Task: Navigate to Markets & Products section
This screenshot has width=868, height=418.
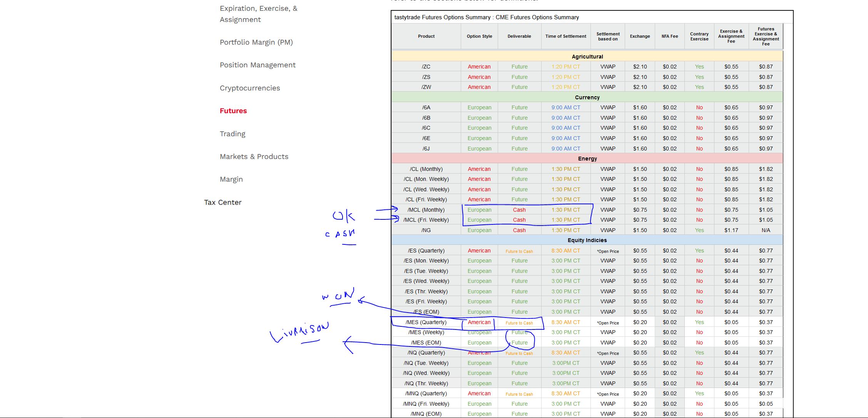Action: click(254, 157)
